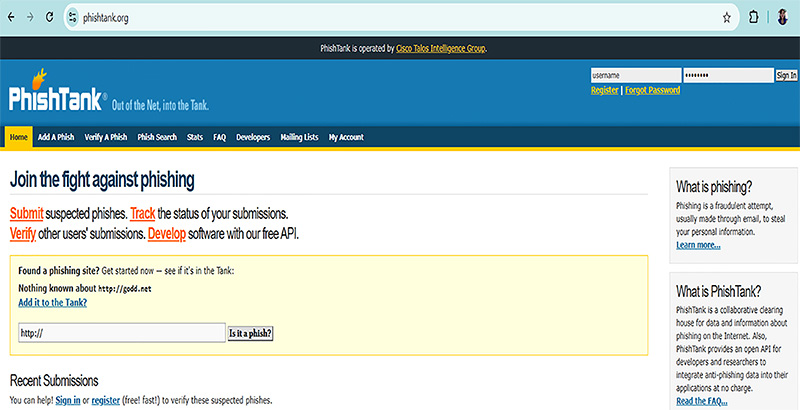The width and height of the screenshot is (800, 410).
Task: Follow the Cisco Talos Intelligence Group link
Action: tap(440, 48)
